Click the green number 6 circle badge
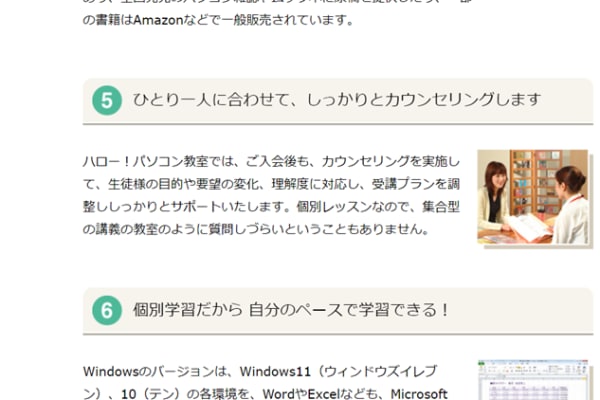The image size is (600, 400). point(107,310)
